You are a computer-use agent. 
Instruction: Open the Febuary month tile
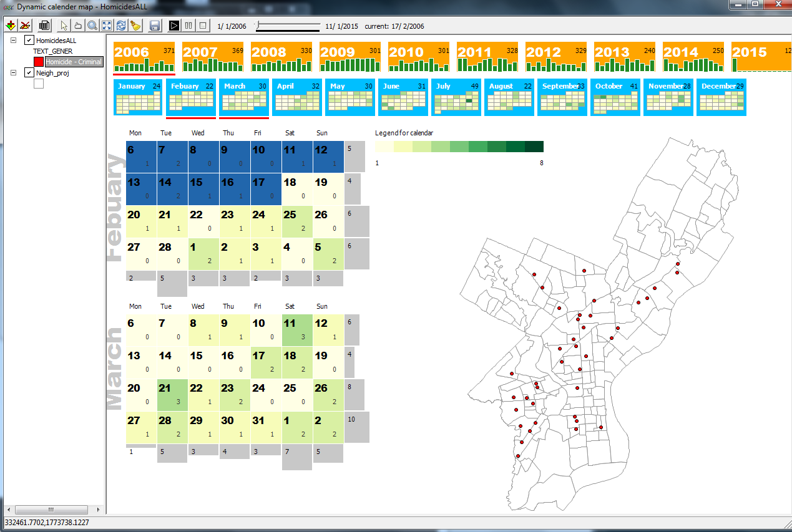(191, 97)
